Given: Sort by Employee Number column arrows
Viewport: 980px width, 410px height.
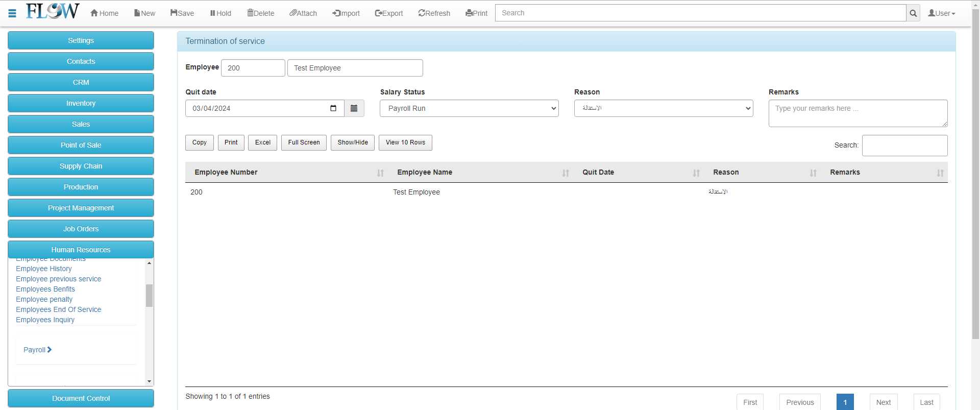Looking at the screenshot, I should (380, 173).
